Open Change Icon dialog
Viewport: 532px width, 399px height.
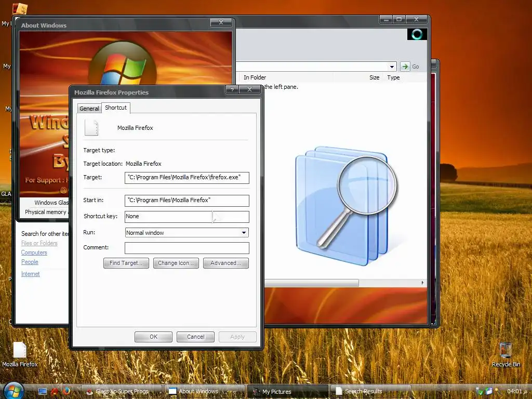176,263
